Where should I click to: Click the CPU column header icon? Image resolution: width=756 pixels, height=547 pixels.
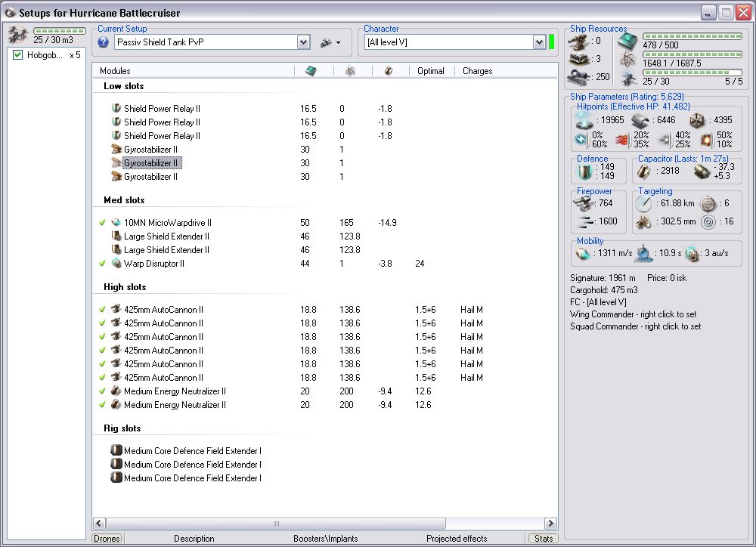click(311, 71)
